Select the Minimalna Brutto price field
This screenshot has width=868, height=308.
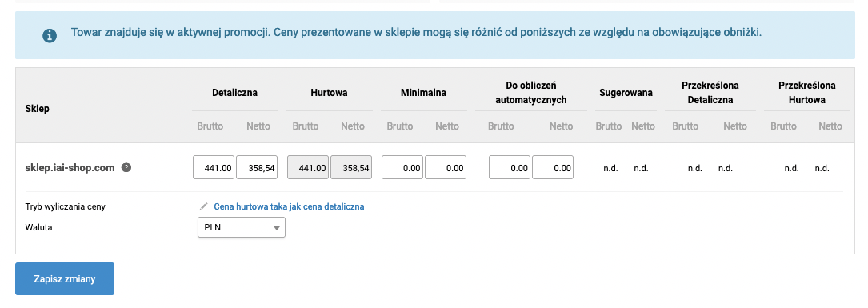point(402,167)
